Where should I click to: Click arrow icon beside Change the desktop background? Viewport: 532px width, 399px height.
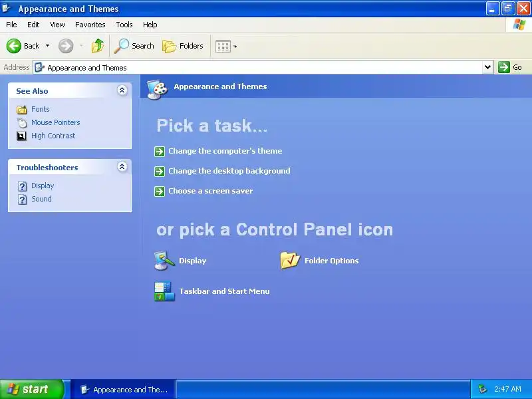click(160, 172)
